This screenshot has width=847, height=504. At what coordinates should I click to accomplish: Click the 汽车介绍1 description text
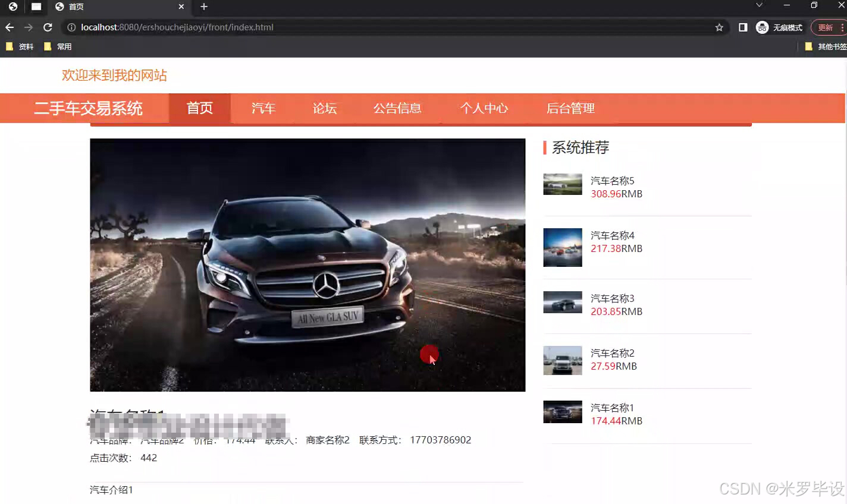[x=111, y=490]
